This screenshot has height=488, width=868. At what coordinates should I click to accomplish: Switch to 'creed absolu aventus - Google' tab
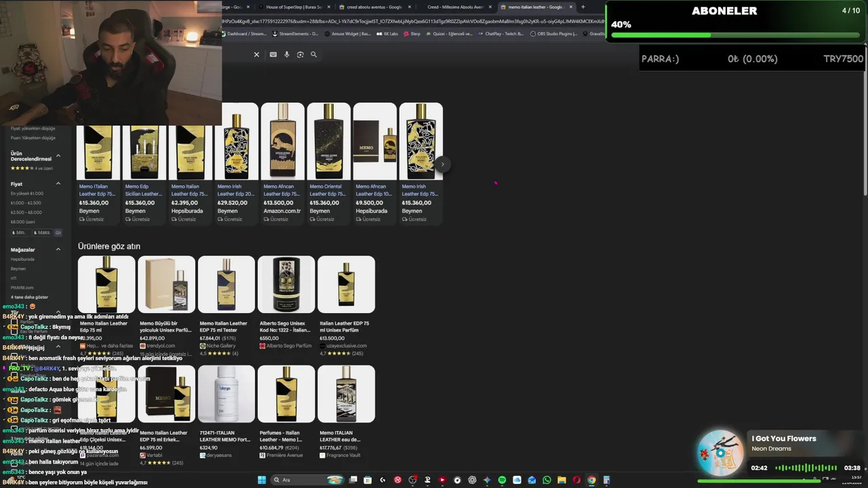click(x=374, y=7)
